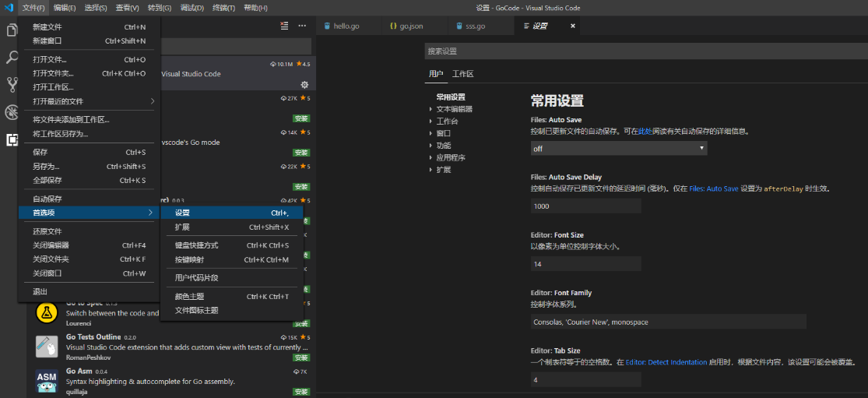Toggle the 自动保存 menu item

pos(89,199)
